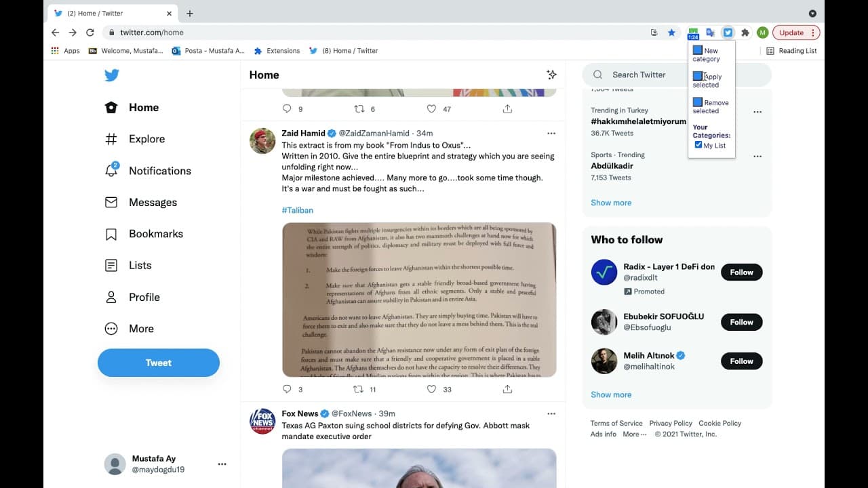
Task: Open Lists in the sidebar
Action: click(128, 265)
